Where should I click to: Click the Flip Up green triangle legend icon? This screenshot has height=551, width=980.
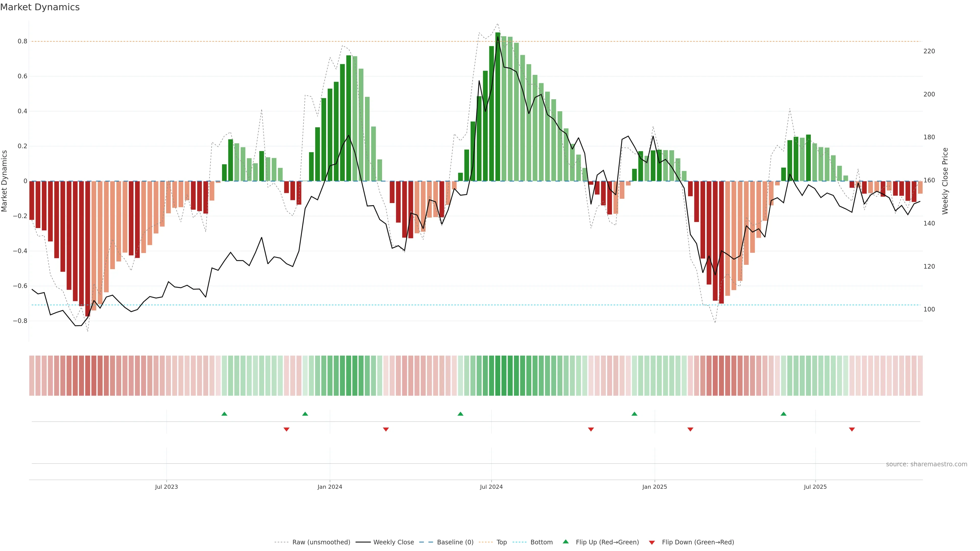565,542
